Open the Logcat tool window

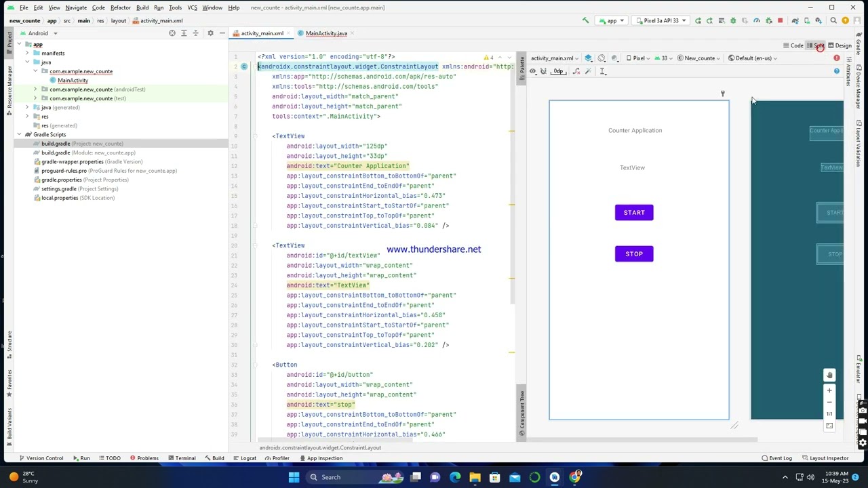click(244, 458)
